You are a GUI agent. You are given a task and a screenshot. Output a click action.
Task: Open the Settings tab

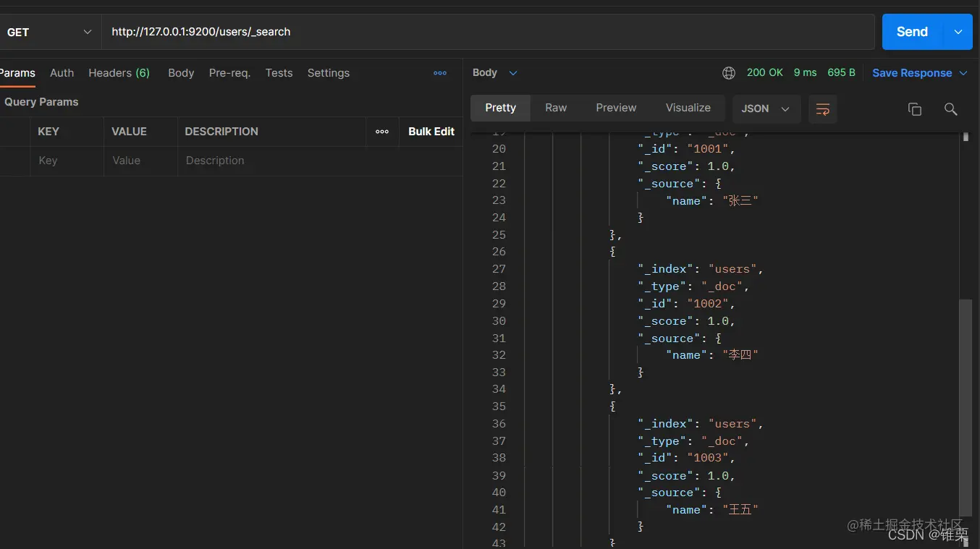328,73
